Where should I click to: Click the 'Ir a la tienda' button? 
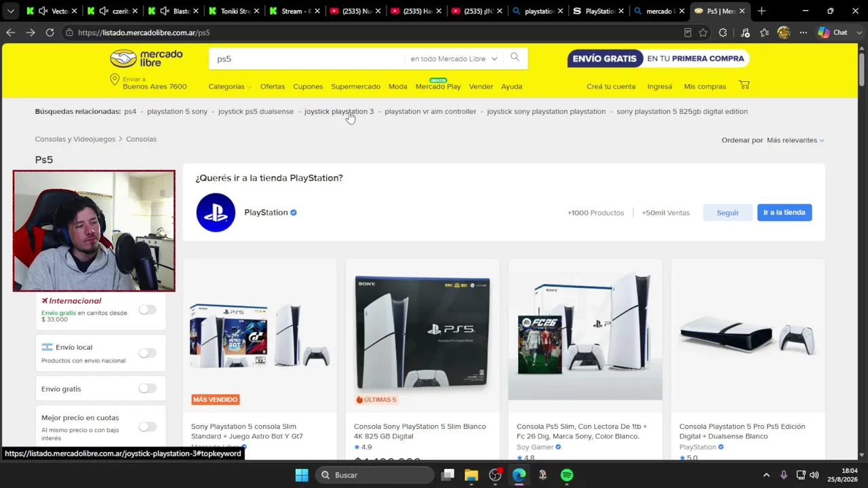(x=785, y=213)
